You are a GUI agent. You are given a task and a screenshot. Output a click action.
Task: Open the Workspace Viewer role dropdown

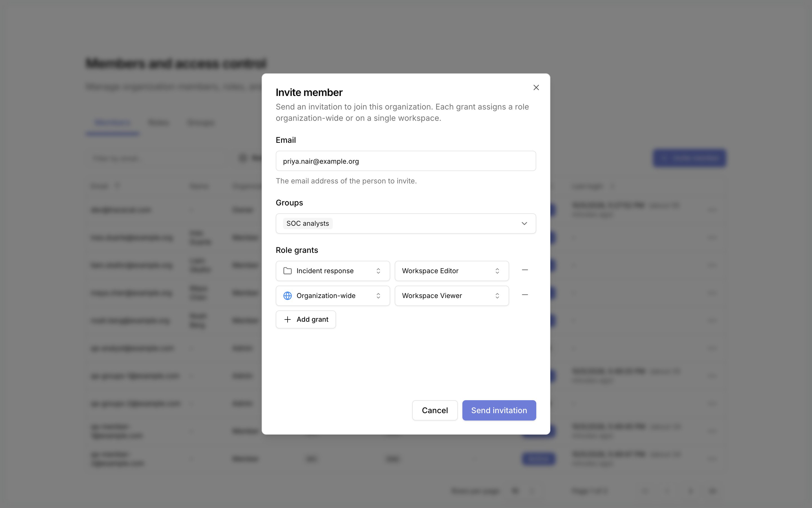pyautogui.click(x=452, y=296)
